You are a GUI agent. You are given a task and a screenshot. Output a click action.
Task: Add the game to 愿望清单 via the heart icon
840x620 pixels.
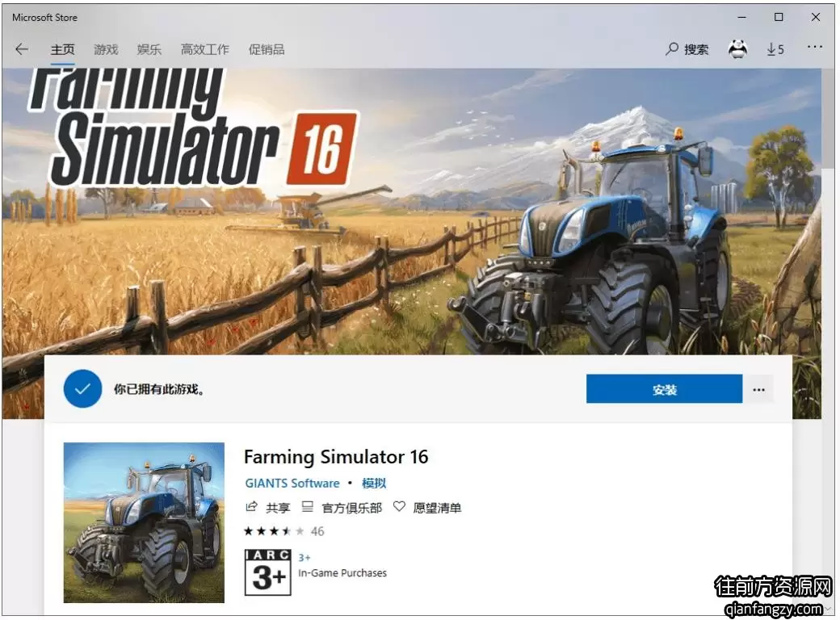click(399, 506)
